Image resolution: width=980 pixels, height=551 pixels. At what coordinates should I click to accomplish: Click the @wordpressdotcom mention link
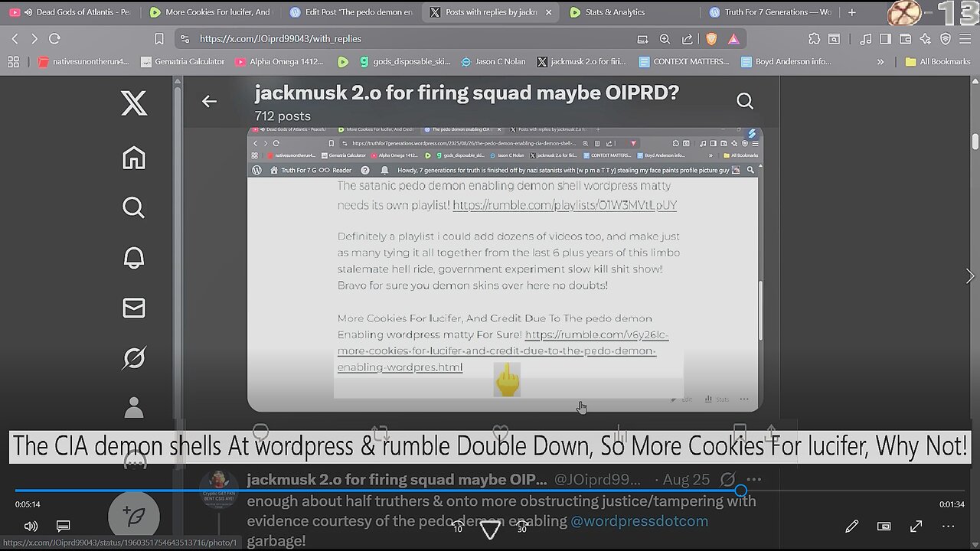[x=639, y=521]
